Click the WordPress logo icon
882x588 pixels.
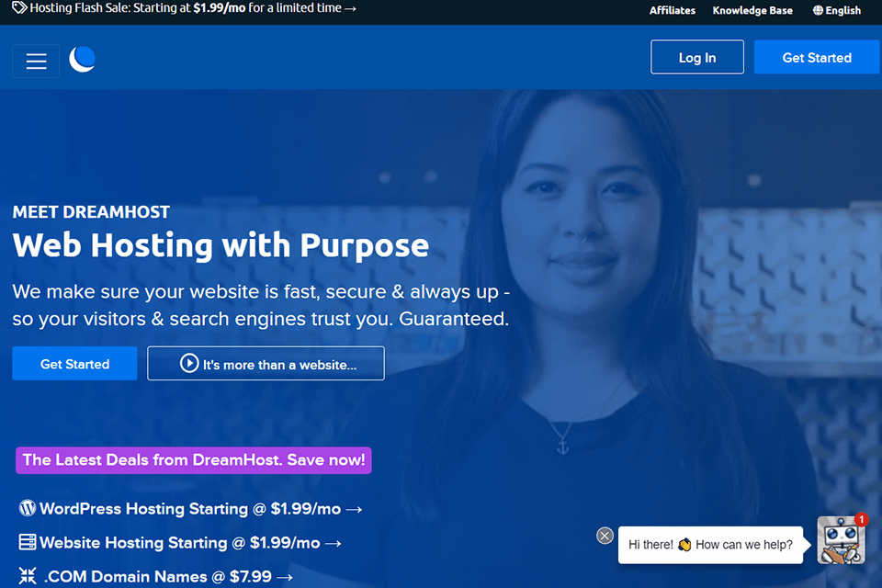(27, 508)
